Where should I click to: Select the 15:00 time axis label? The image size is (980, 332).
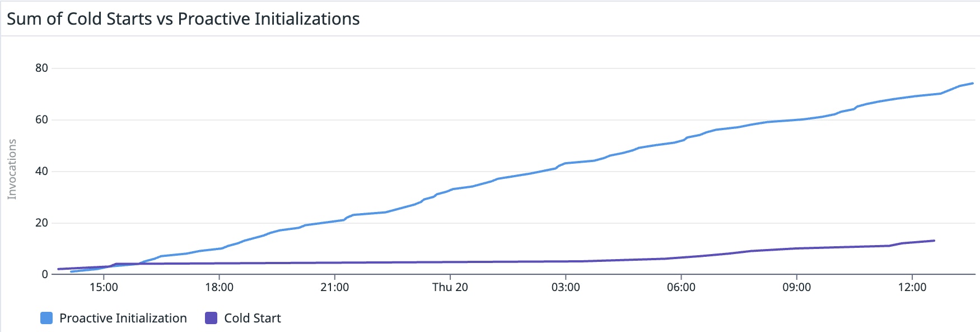pyautogui.click(x=104, y=287)
